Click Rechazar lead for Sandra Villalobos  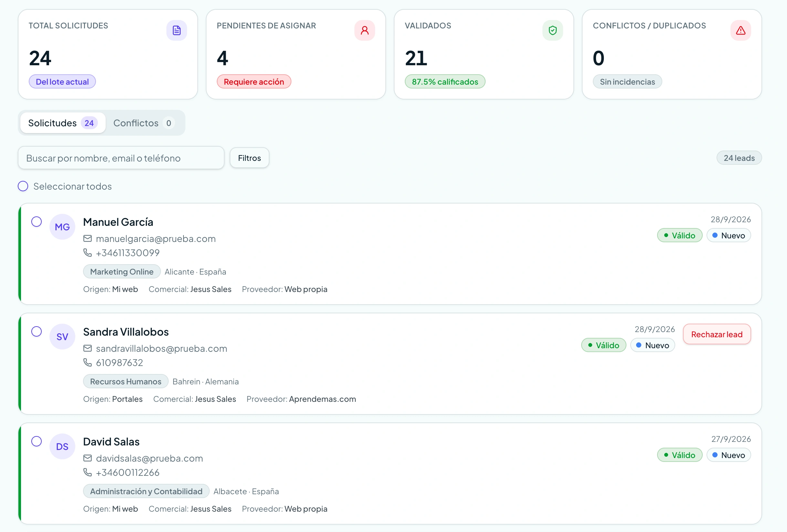(717, 334)
